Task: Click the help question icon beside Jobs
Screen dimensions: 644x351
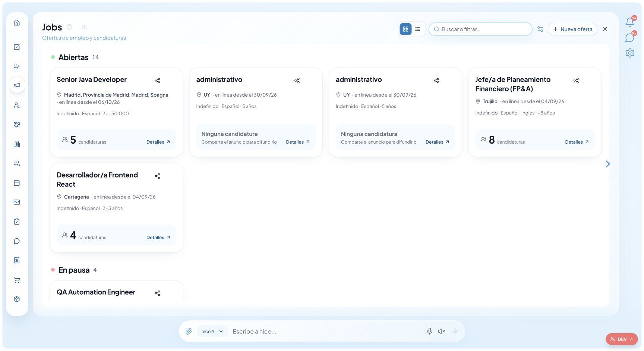Action: (x=69, y=27)
